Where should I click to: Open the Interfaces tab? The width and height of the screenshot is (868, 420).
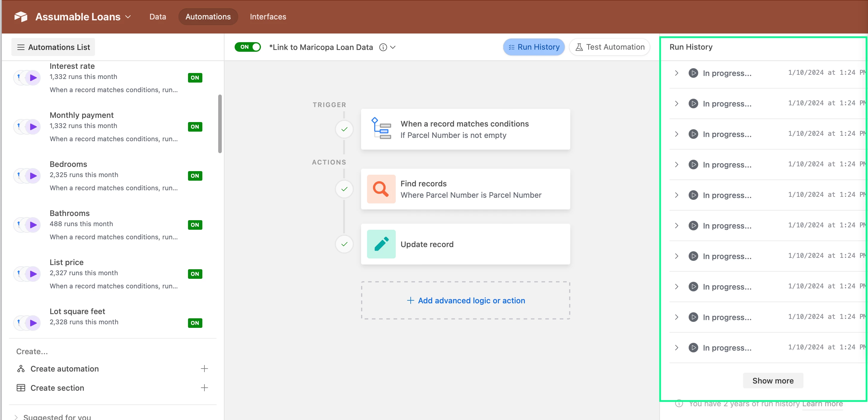coord(268,16)
